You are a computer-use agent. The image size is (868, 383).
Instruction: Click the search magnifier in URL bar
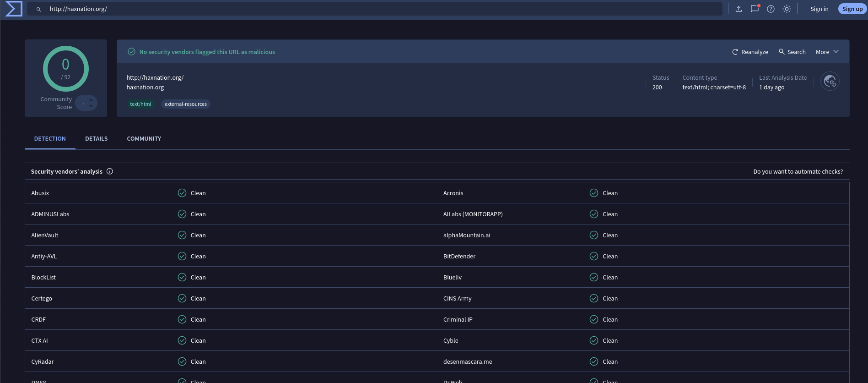click(x=39, y=9)
